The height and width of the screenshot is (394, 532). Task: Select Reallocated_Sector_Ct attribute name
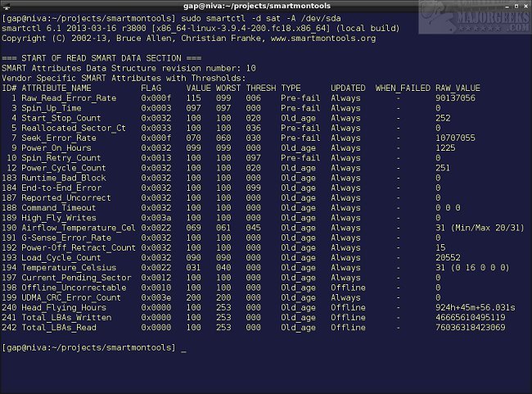pos(74,128)
